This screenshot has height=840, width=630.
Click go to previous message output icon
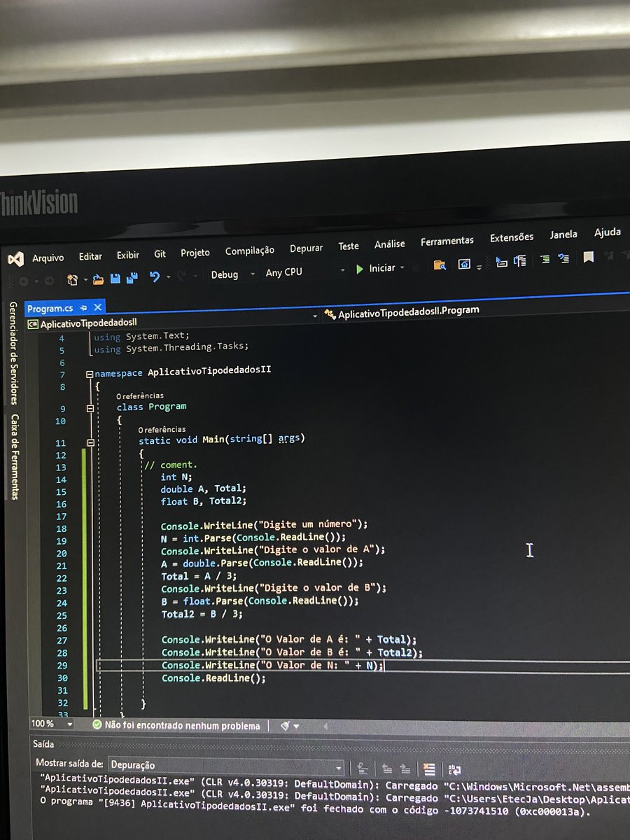pos(386,768)
